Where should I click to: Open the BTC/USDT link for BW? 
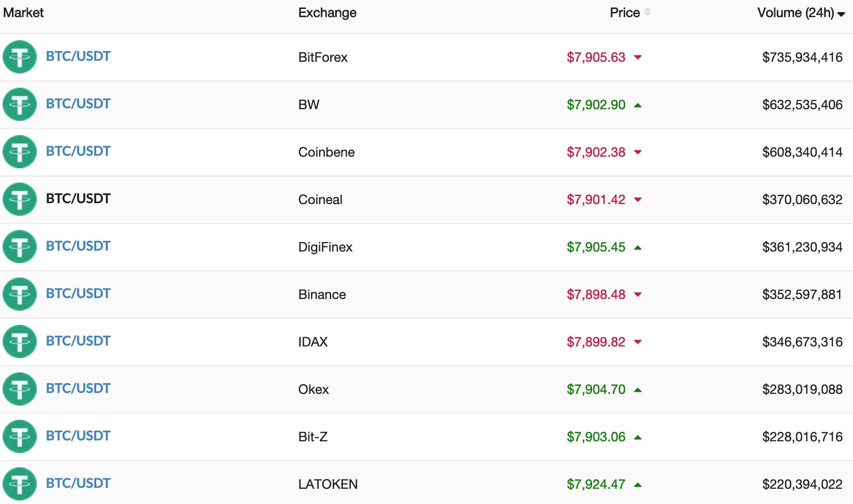click(x=78, y=104)
